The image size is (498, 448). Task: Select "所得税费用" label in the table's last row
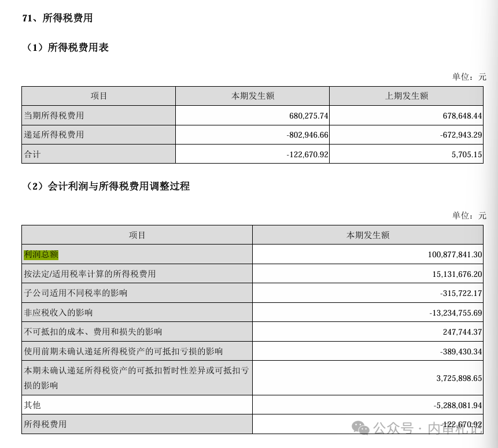[x=46, y=424]
